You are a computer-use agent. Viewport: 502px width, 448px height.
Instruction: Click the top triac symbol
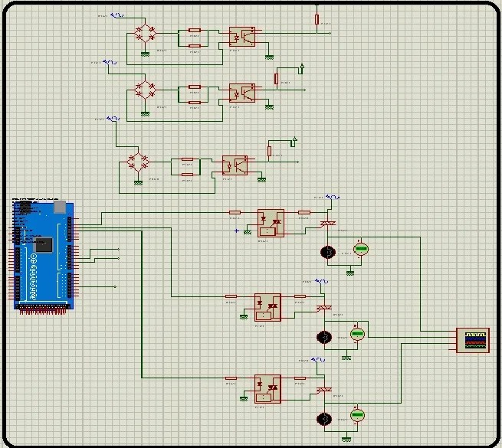pos(328,223)
